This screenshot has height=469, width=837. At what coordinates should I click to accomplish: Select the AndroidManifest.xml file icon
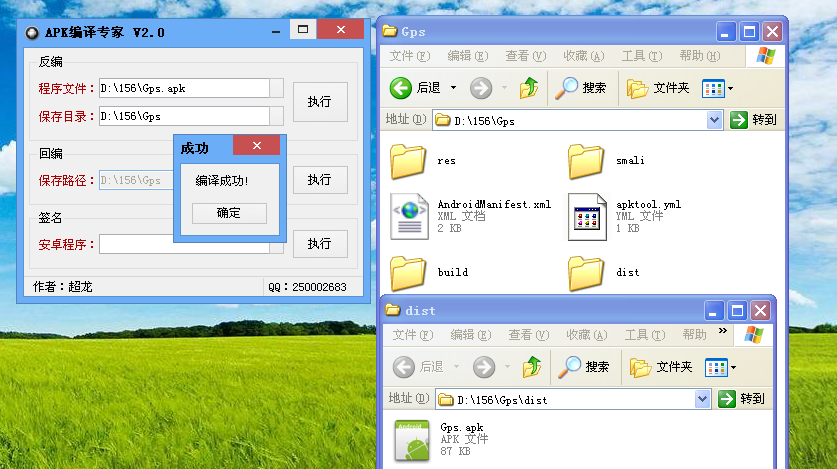409,216
